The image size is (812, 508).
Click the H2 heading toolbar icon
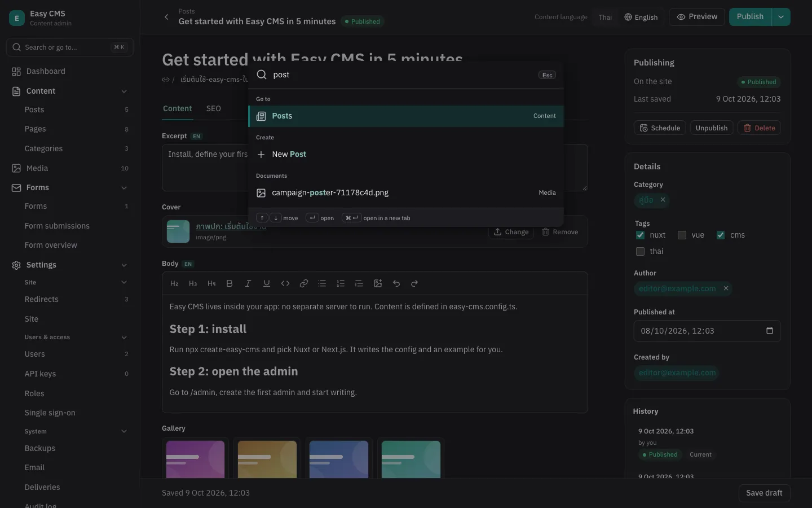[174, 283]
